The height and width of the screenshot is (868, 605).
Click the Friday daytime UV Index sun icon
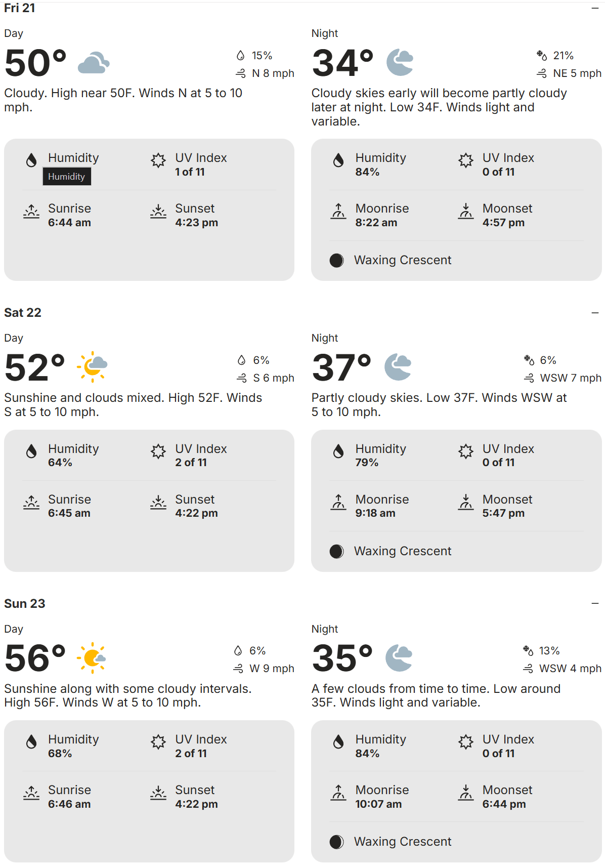click(x=158, y=160)
